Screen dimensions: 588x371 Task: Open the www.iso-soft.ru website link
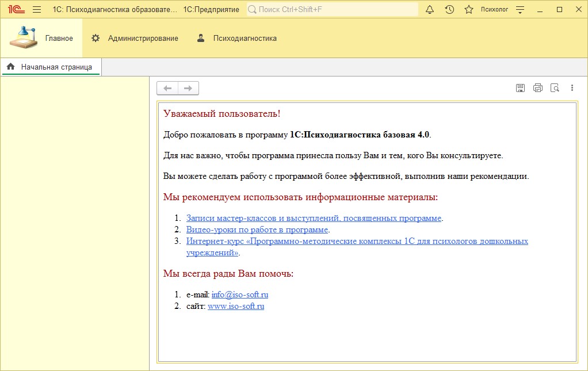[x=236, y=306]
